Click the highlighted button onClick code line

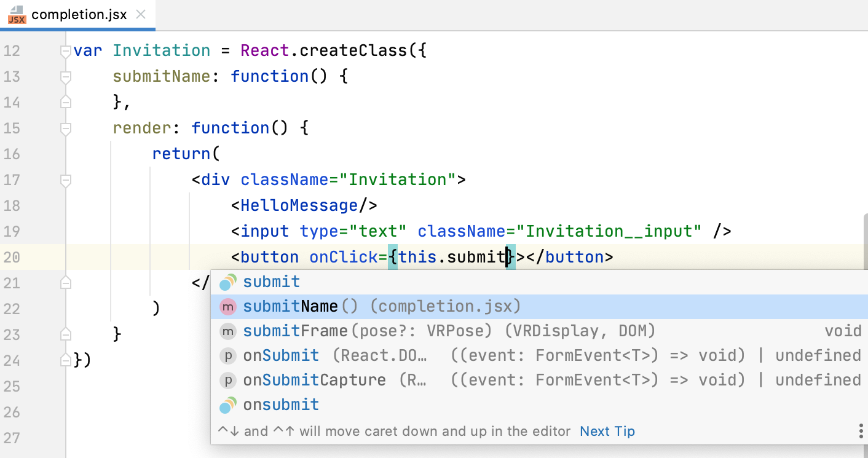coord(369,257)
